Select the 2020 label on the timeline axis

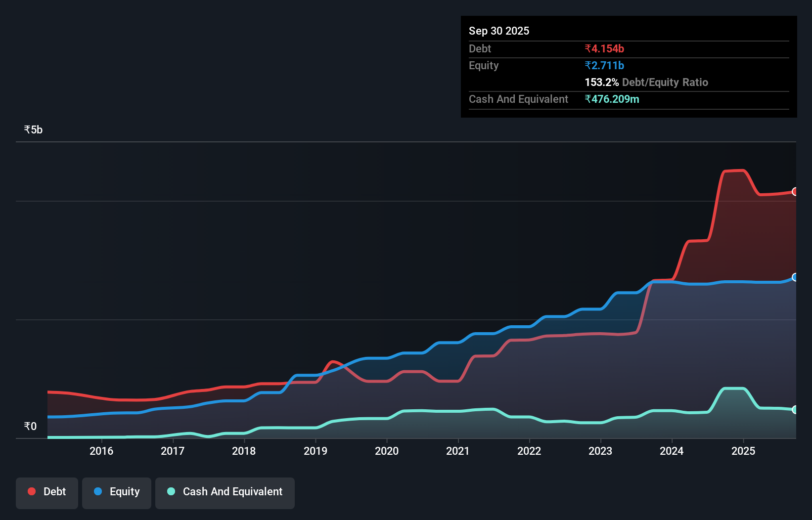tap(387, 451)
